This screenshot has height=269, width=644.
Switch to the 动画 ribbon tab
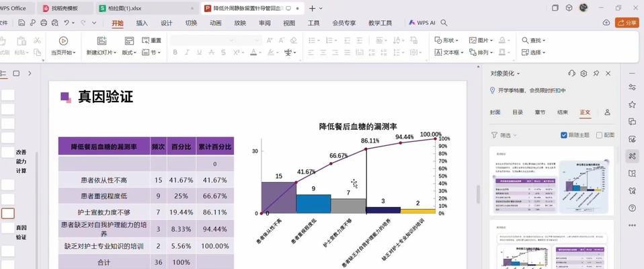tap(216, 23)
